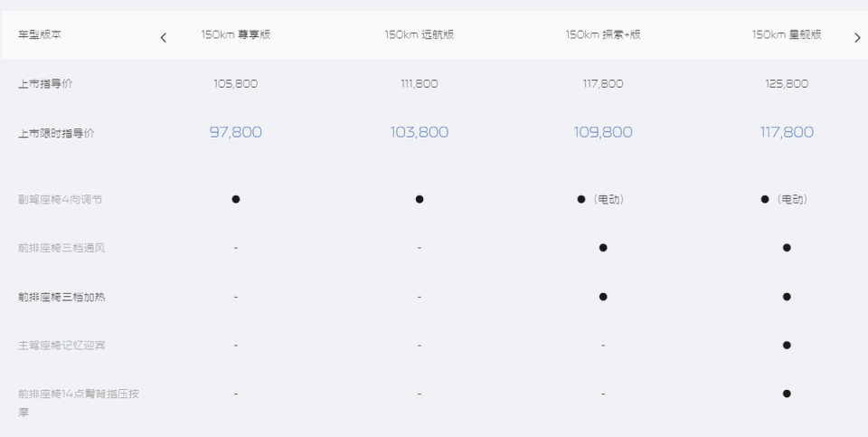
Task: Click the 探索+版 (电动) passenger seat dot
Action: point(581,199)
